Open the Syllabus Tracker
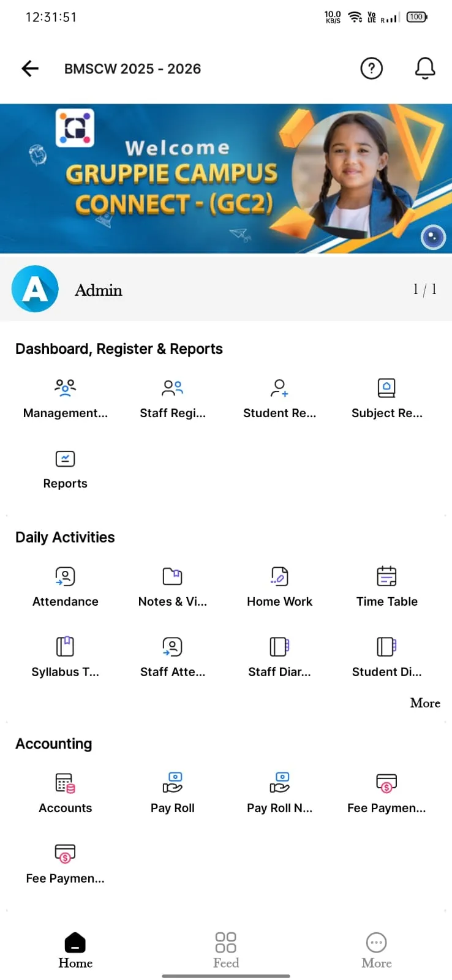 (66, 658)
